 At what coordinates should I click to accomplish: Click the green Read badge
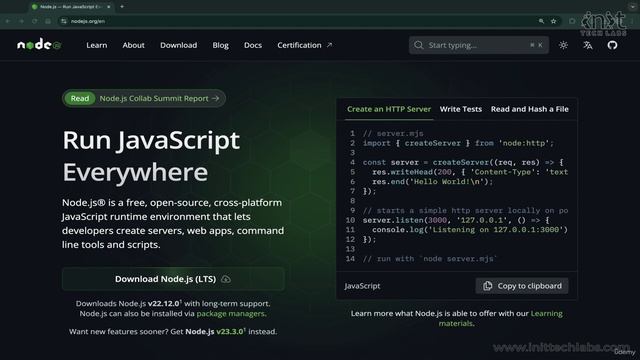(80, 98)
